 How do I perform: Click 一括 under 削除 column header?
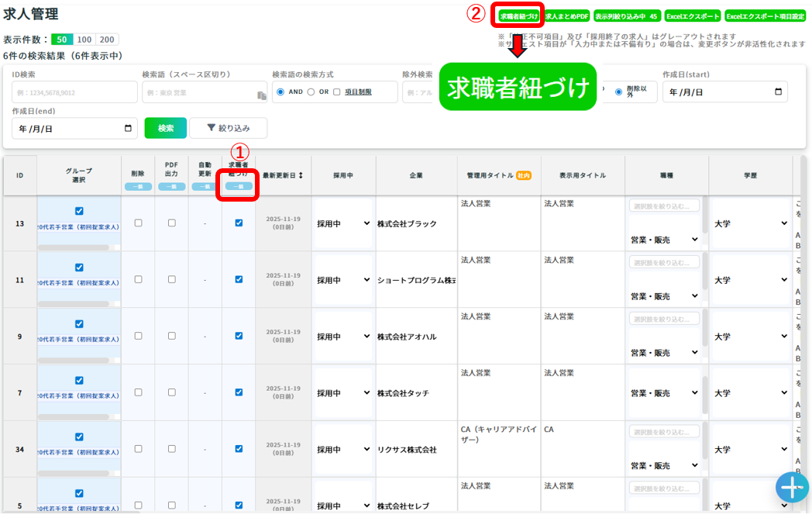point(138,186)
